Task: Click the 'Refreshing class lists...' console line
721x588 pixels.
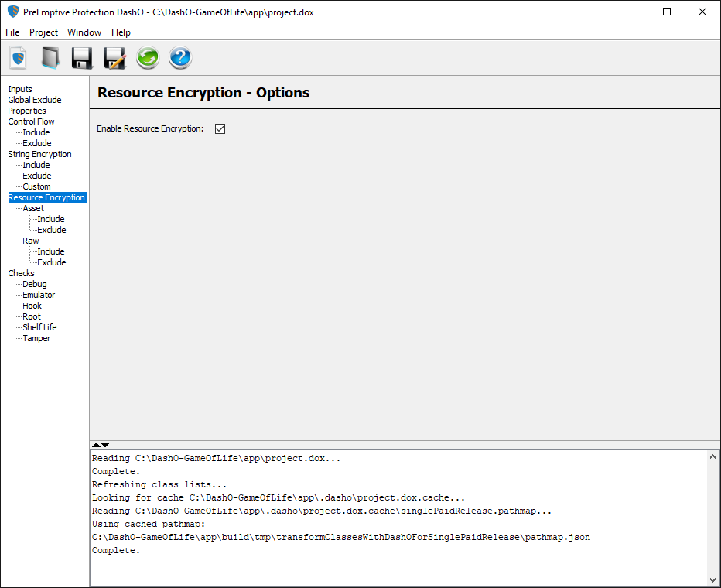Action: 159,484
